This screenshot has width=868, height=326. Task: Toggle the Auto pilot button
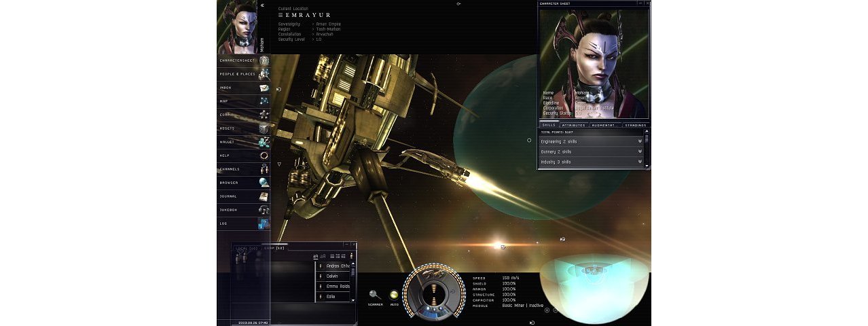tap(394, 295)
